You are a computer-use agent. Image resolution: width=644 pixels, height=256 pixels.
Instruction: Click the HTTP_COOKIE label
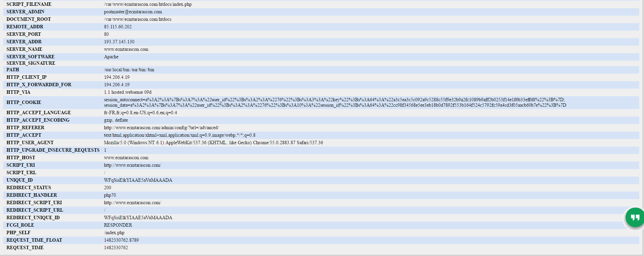tap(24, 103)
